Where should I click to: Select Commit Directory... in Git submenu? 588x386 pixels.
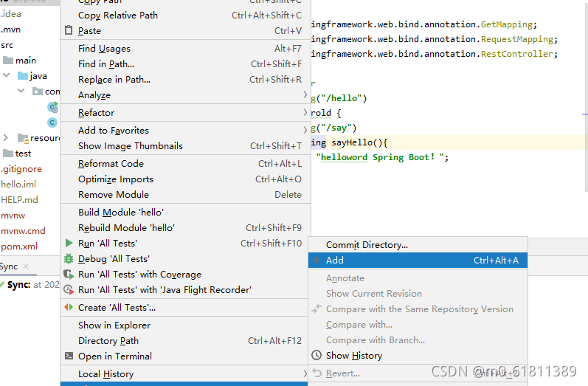pyautogui.click(x=418, y=244)
